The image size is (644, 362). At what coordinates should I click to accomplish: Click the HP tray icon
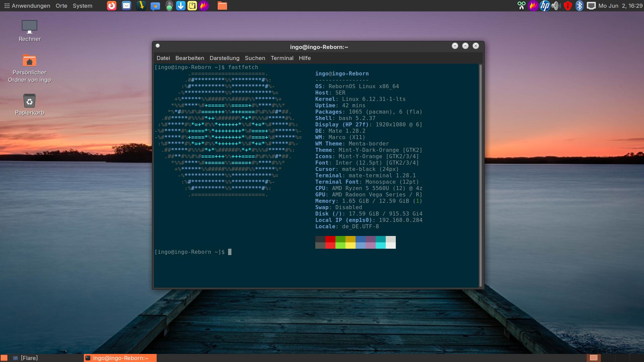545,6
